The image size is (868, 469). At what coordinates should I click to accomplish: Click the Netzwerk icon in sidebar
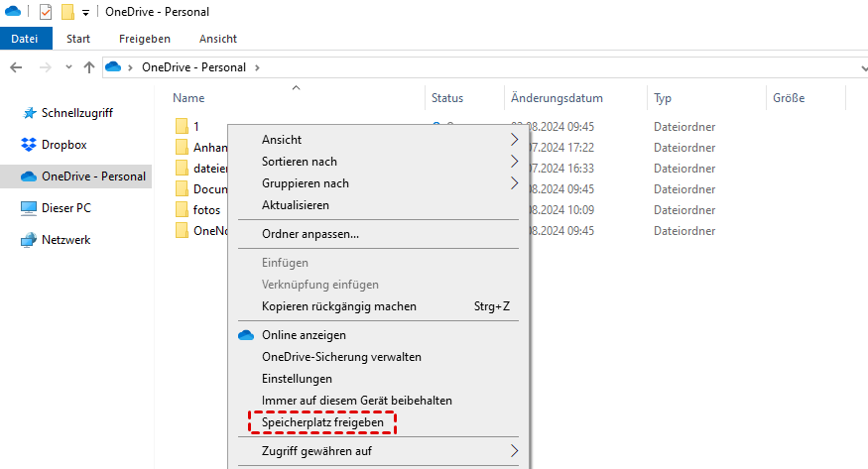(29, 240)
